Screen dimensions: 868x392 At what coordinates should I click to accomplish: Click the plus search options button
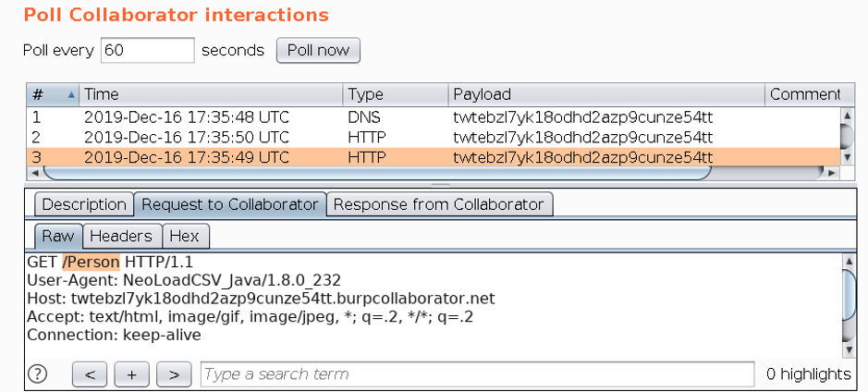click(131, 374)
